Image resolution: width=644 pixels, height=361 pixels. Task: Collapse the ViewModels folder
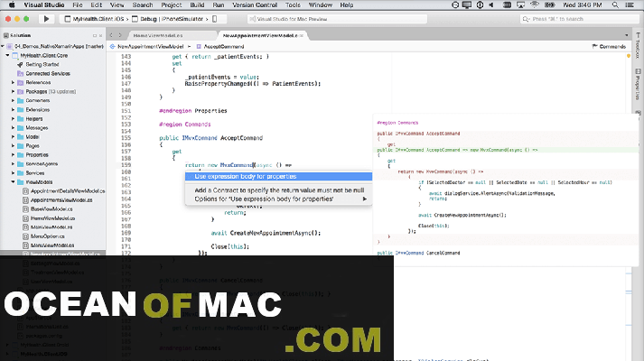pyautogui.click(x=13, y=181)
